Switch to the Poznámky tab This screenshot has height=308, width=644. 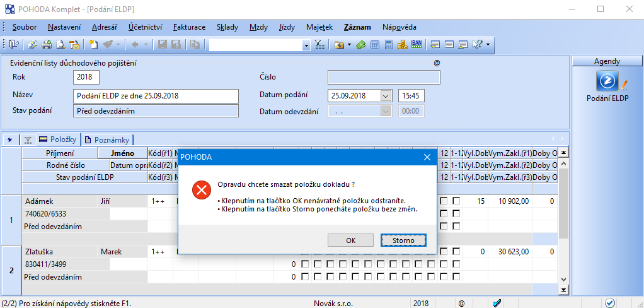coord(108,140)
